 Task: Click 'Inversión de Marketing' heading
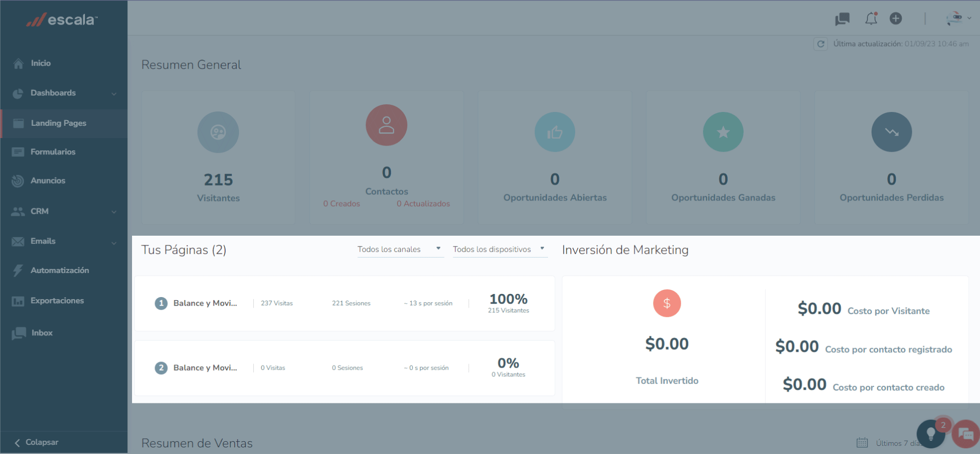coord(625,250)
